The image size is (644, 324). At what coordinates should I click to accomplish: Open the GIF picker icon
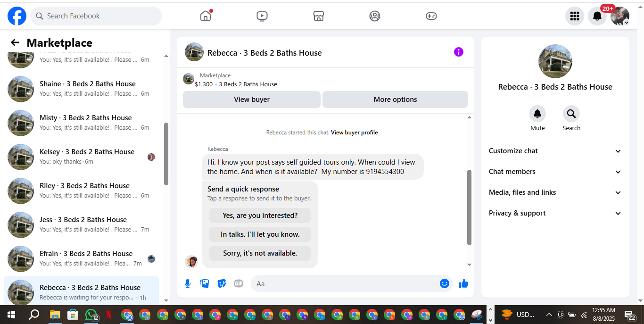click(x=239, y=283)
